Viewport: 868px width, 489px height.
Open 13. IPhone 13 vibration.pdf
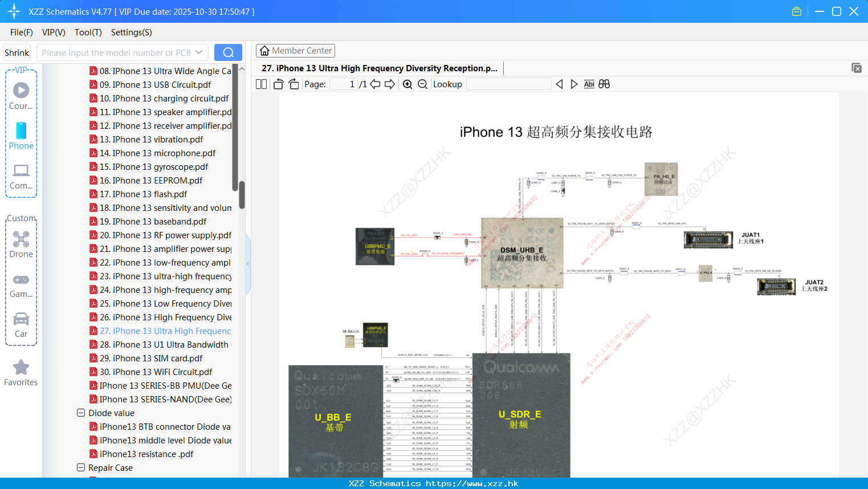coord(146,139)
